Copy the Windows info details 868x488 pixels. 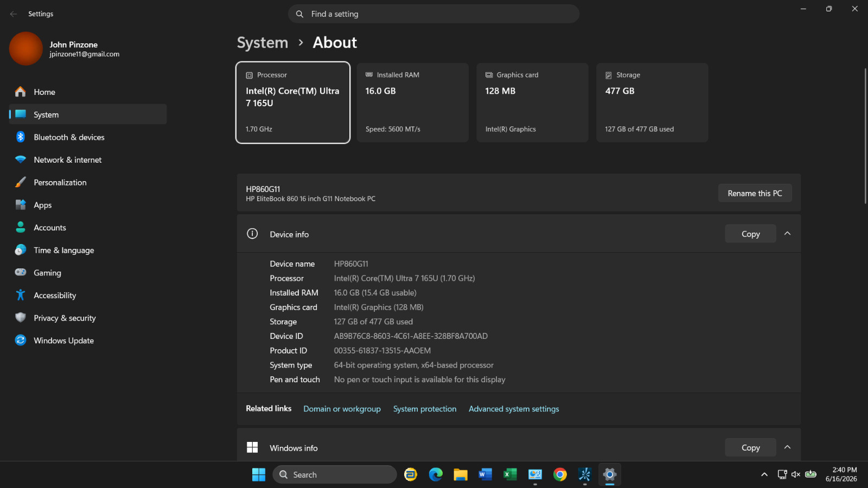tap(751, 447)
